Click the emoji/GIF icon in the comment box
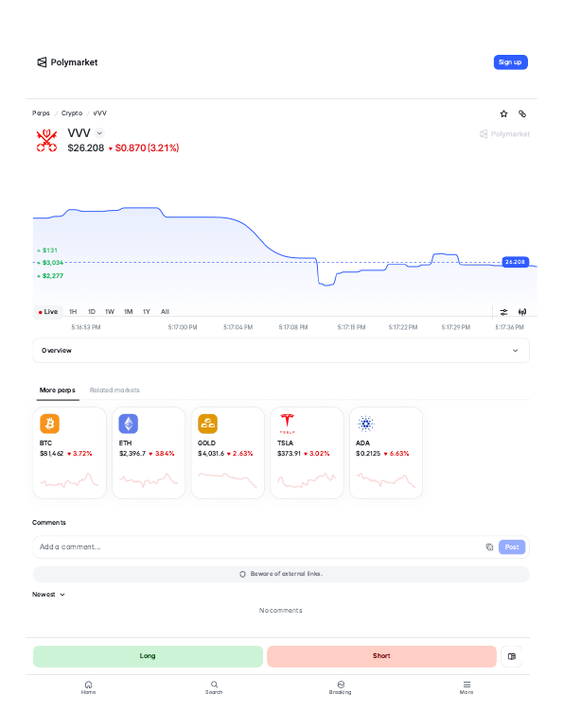Image resolution: width=563 pixels, height=728 pixels. (x=489, y=546)
